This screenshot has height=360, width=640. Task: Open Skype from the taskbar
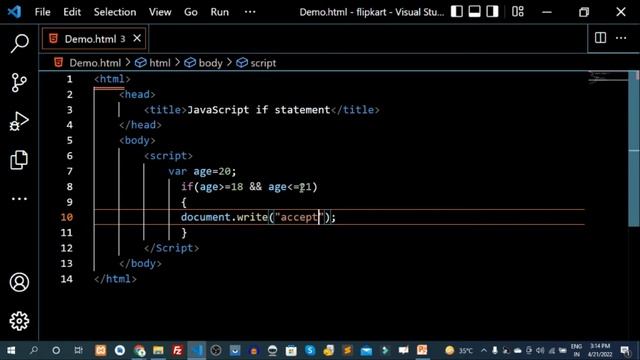[310, 350]
